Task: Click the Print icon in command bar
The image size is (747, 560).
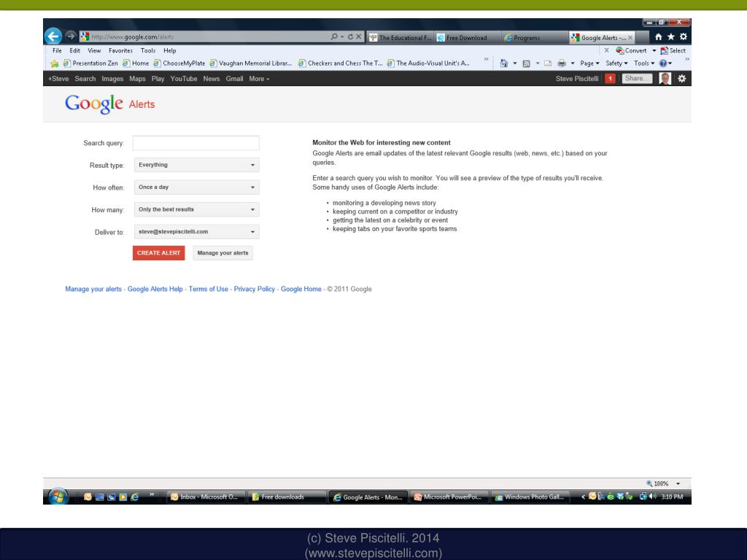Action: (562, 63)
